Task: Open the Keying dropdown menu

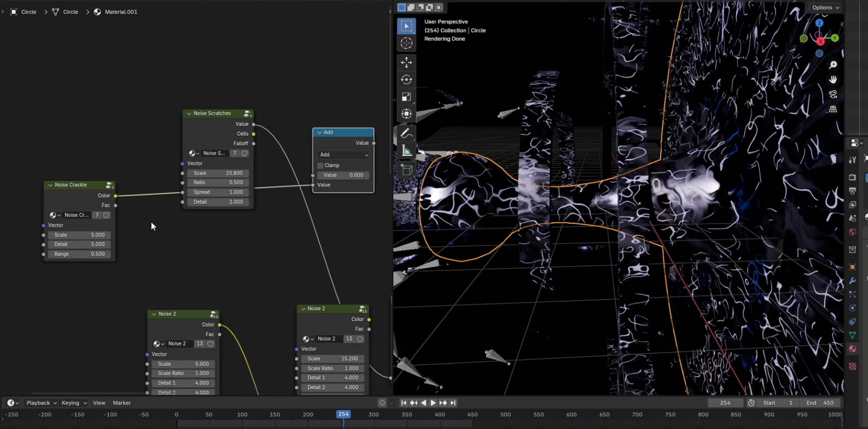Action: 74,403
